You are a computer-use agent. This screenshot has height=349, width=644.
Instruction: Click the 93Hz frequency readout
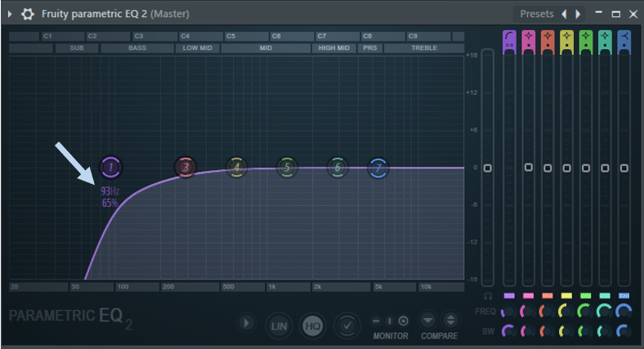pos(110,191)
